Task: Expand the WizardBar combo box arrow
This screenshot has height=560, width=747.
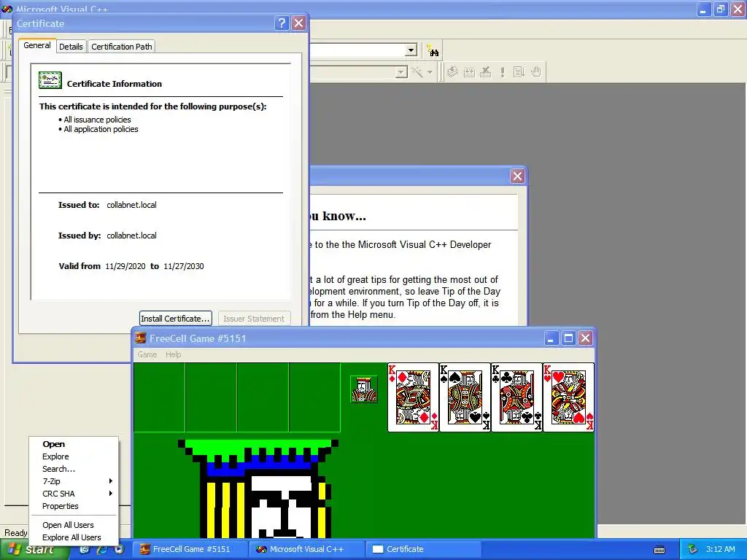Action: (x=401, y=72)
